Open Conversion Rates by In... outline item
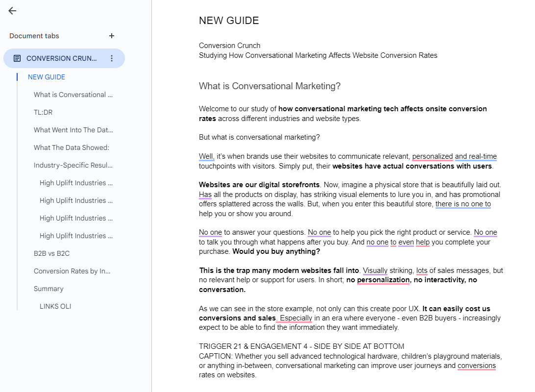Screen dimensions: 535x392 click(x=72, y=271)
